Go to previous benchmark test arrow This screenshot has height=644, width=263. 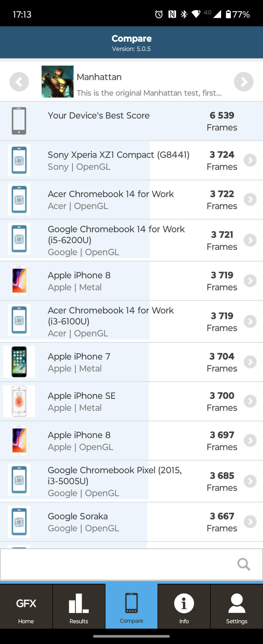pos(19,82)
